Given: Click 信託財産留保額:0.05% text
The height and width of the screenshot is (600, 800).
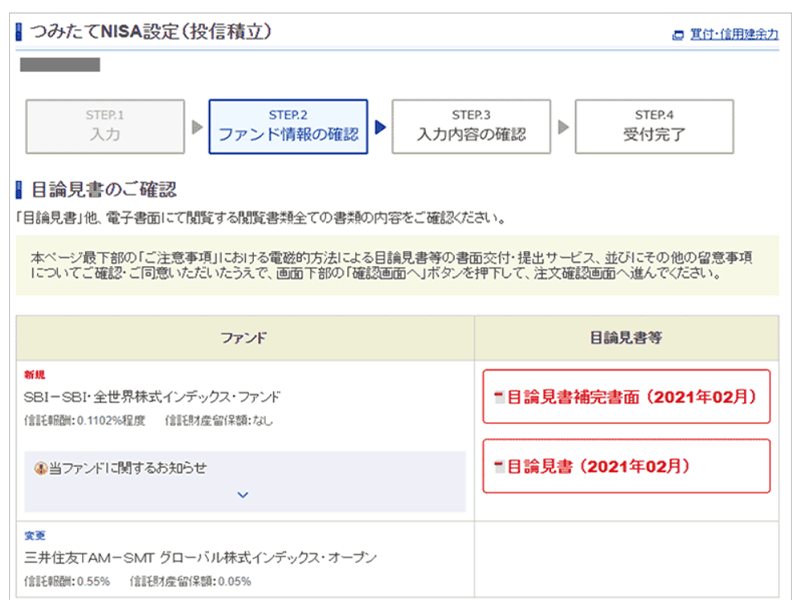Looking at the screenshot, I should (190, 581).
